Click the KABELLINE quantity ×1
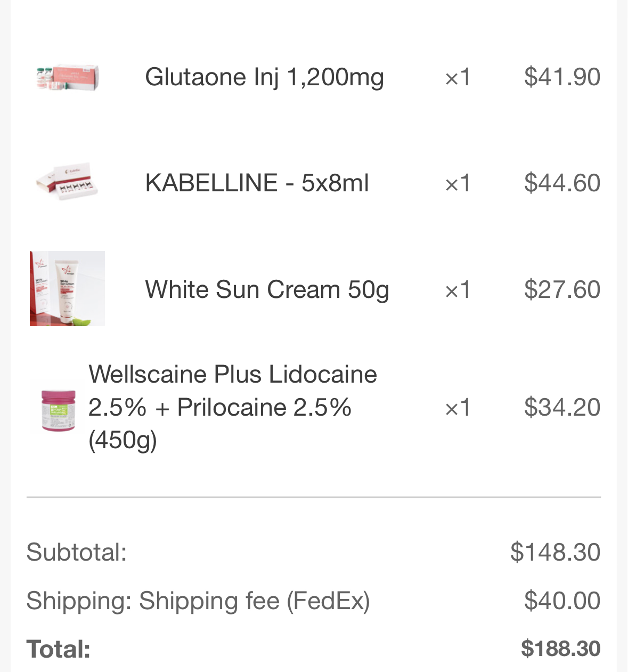 tap(458, 183)
